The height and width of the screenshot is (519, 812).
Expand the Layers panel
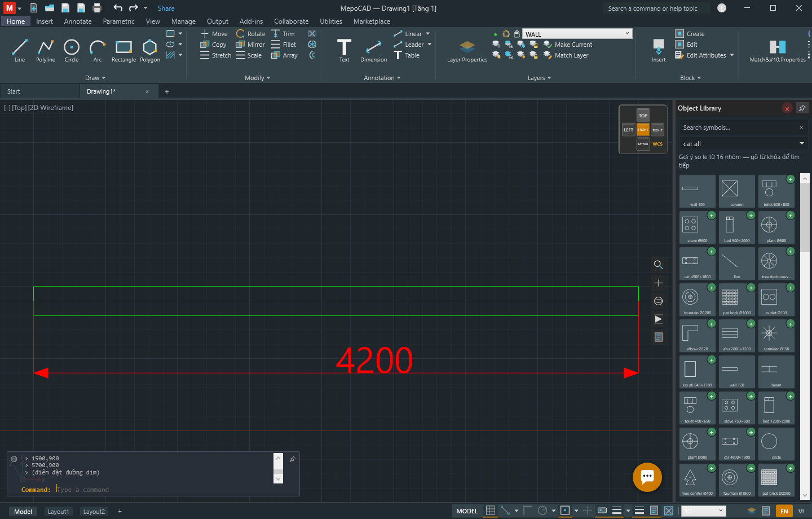pos(540,78)
